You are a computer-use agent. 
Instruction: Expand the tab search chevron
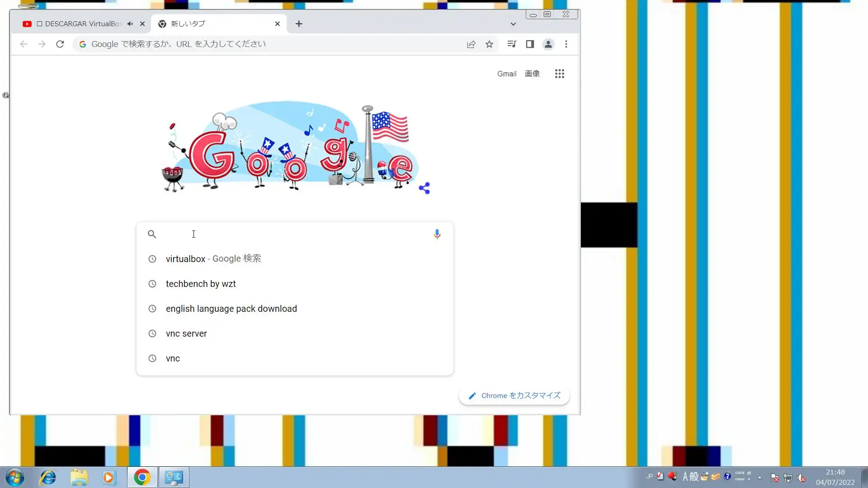(513, 24)
